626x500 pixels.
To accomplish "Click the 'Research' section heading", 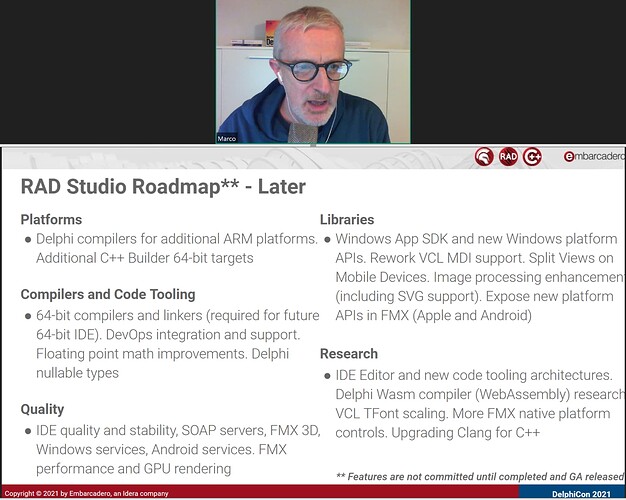I will (x=349, y=353).
